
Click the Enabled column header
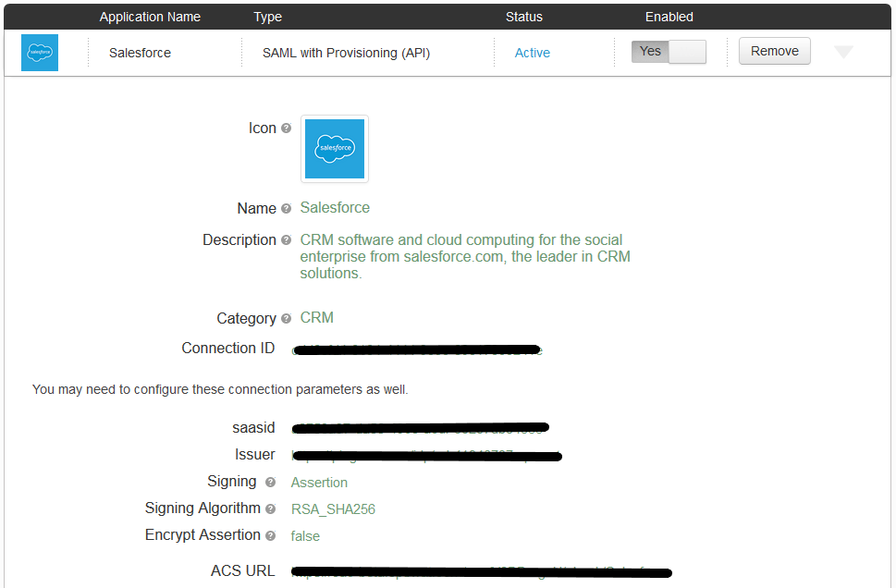[669, 18]
